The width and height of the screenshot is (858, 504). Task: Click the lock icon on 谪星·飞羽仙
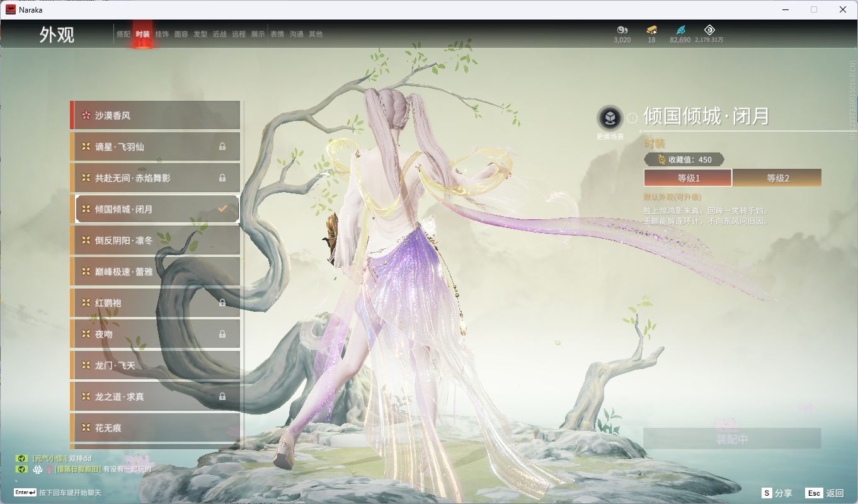[x=222, y=147]
